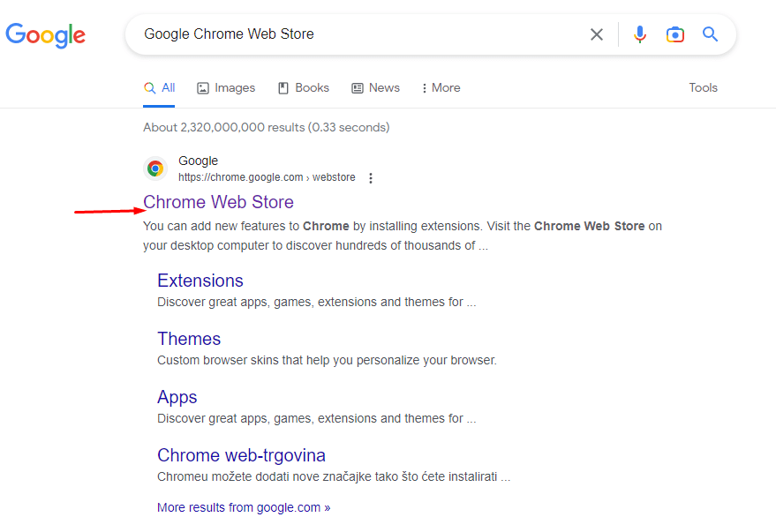Switch to the Images tab
The image size is (776, 532).
(x=226, y=88)
